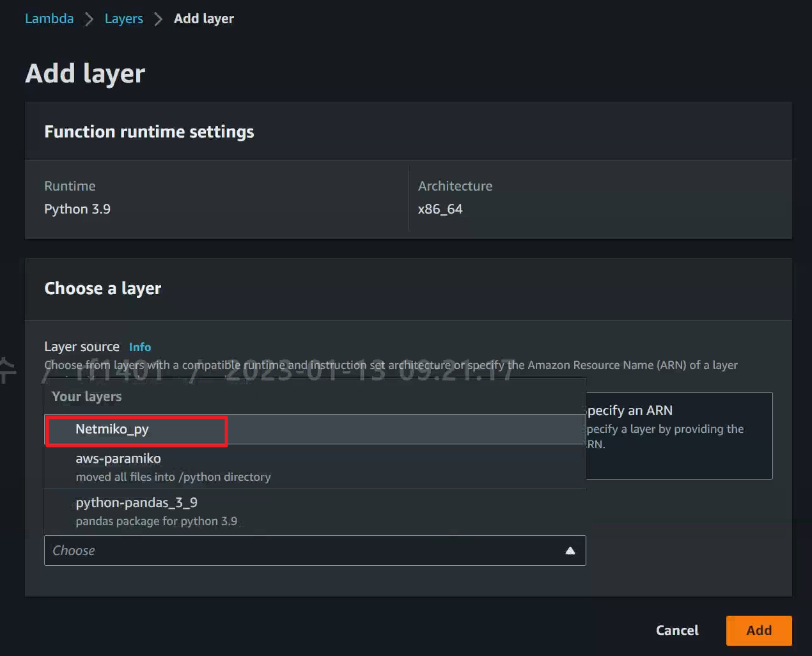
Task: Select the Netmiko_py layer option
Action: coord(113,429)
